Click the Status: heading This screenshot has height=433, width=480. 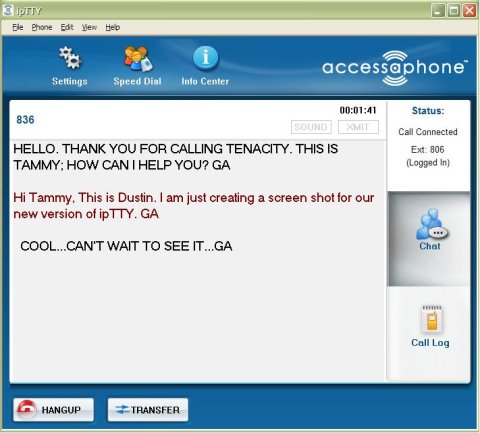coord(428,111)
